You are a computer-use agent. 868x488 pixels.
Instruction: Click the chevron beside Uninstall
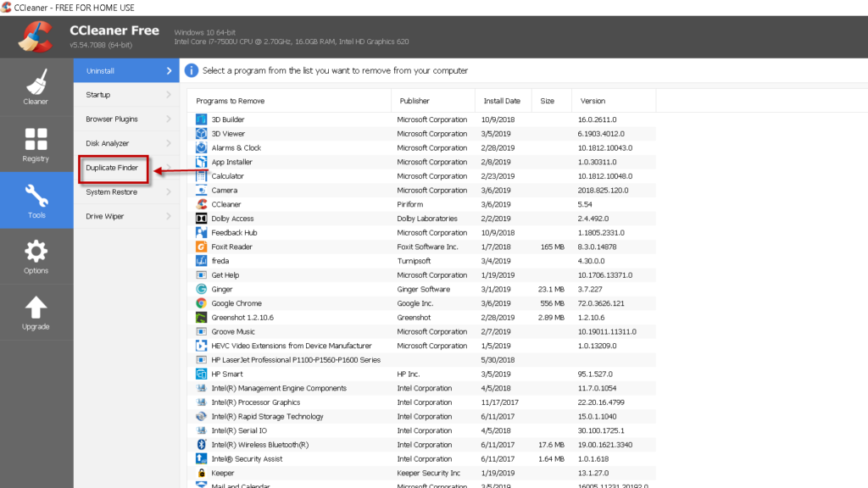(x=169, y=71)
